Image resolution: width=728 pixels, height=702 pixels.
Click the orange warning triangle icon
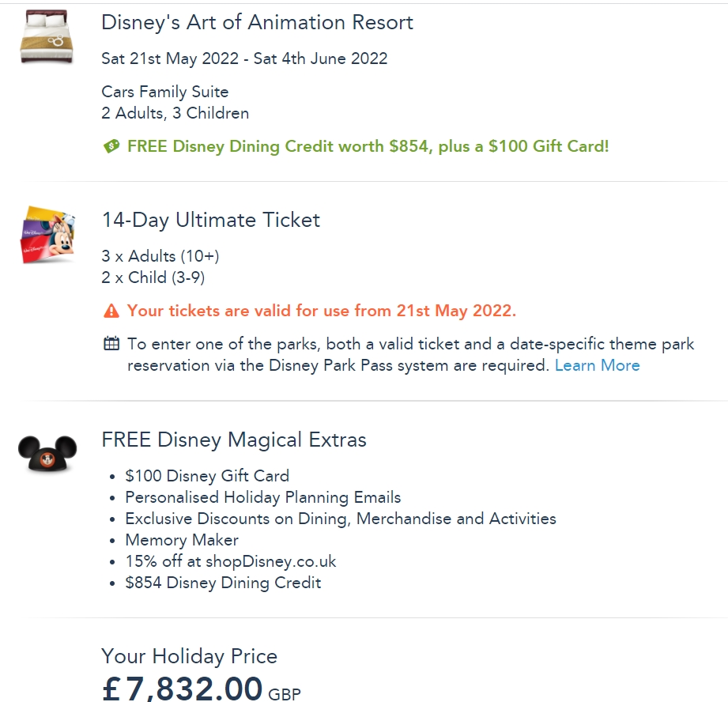coord(111,311)
